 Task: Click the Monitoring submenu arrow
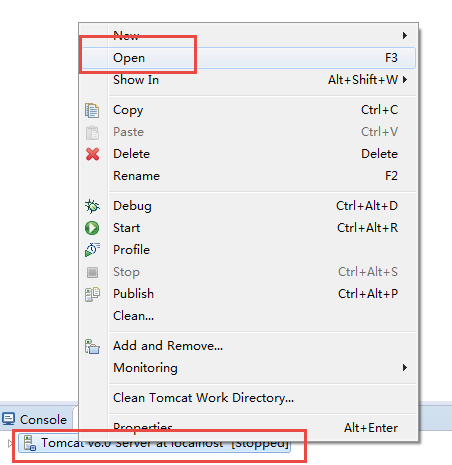[405, 368]
